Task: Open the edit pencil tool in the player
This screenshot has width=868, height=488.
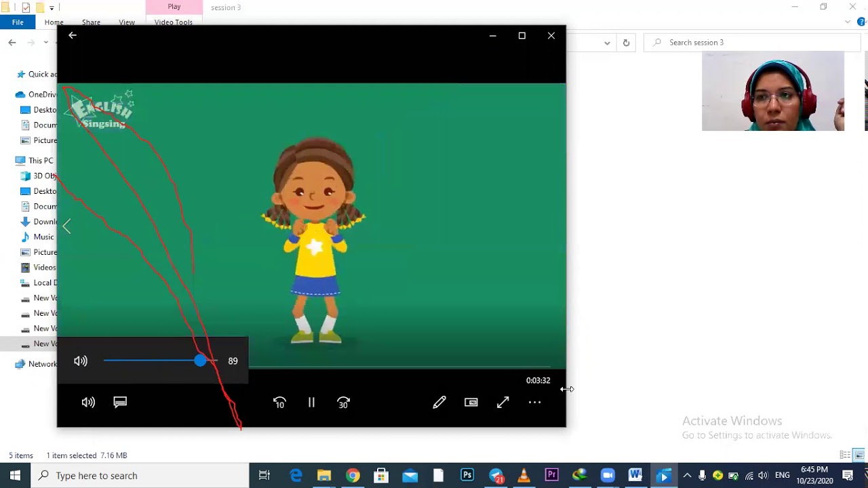Action: [439, 403]
